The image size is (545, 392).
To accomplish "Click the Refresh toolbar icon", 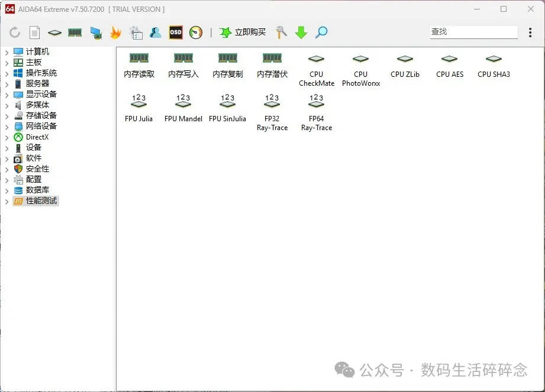I will pos(15,33).
